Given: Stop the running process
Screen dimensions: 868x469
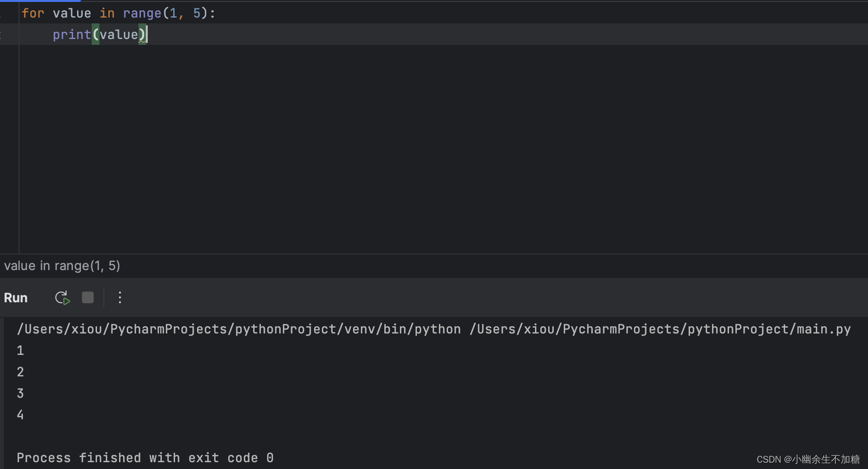Looking at the screenshot, I should (88, 297).
